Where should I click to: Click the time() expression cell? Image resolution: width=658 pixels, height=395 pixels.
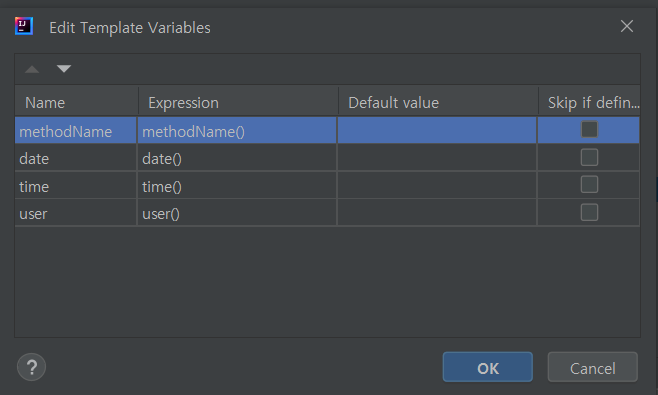click(x=237, y=186)
